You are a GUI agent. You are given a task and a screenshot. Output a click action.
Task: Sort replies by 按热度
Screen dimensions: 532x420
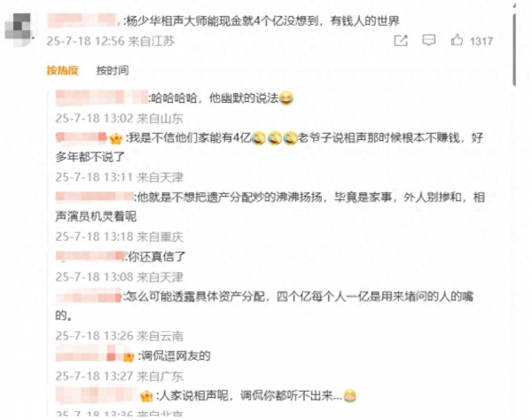click(x=62, y=70)
